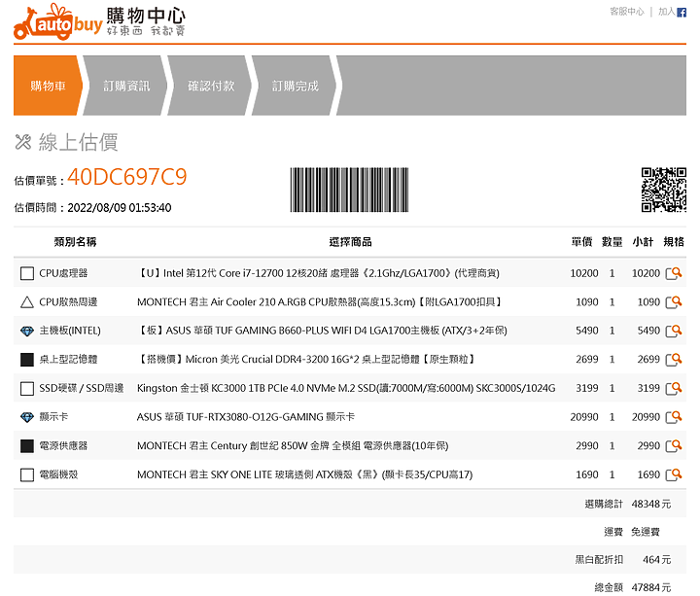Click the MONTECH Air Cooler 210 product name
Image resolution: width=700 pixels, height=596 pixels.
point(320,301)
